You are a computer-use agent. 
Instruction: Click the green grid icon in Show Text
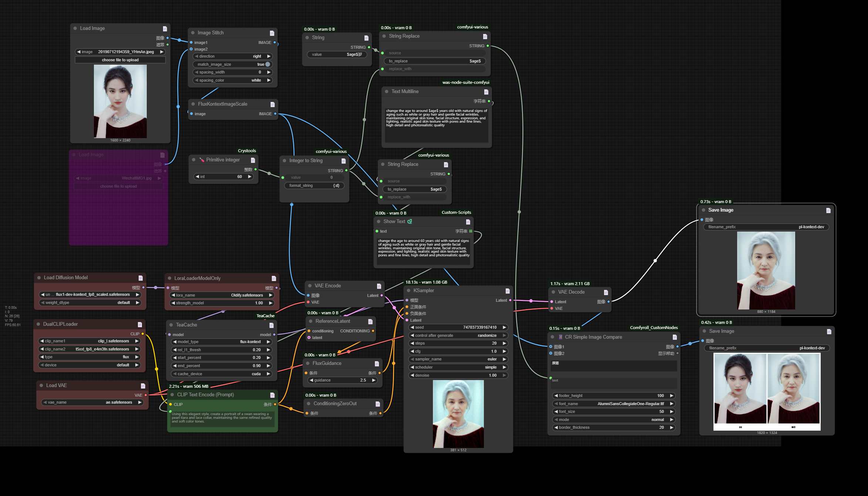click(471, 231)
